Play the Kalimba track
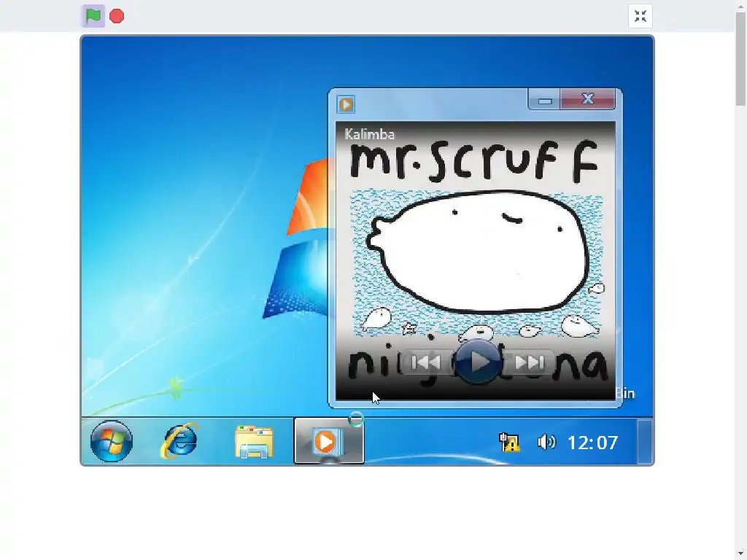The height and width of the screenshot is (560, 747). (479, 362)
